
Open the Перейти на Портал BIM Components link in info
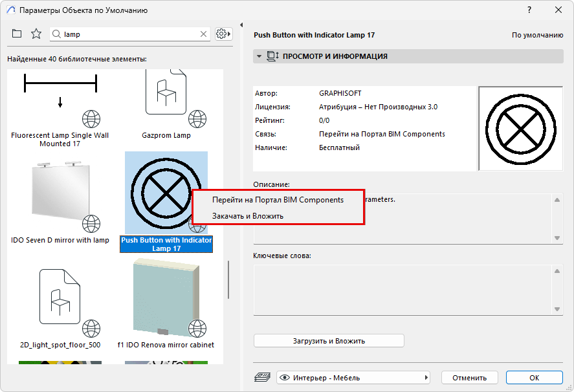[382, 134]
